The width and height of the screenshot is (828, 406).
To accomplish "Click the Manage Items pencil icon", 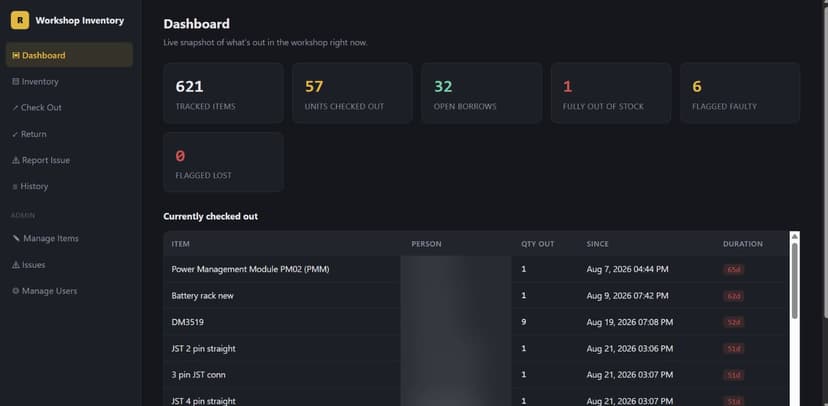I will [16, 238].
